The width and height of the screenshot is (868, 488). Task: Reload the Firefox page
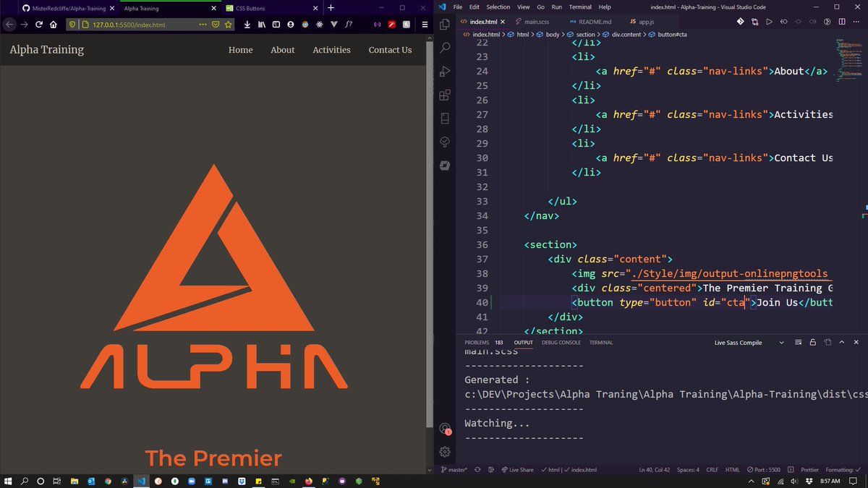tap(39, 24)
